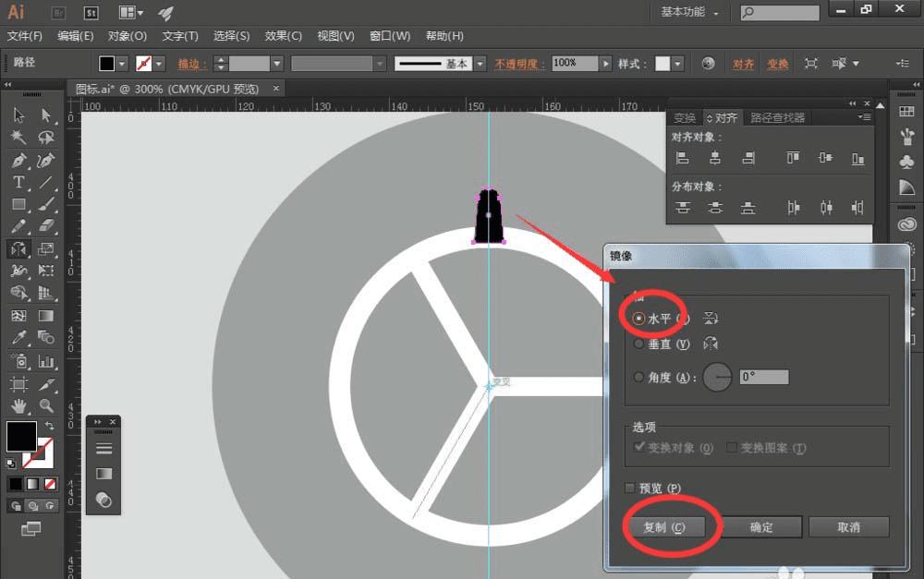The image size is (924, 579).
Task: Select the Eyedropper tool
Action: pyautogui.click(x=18, y=337)
